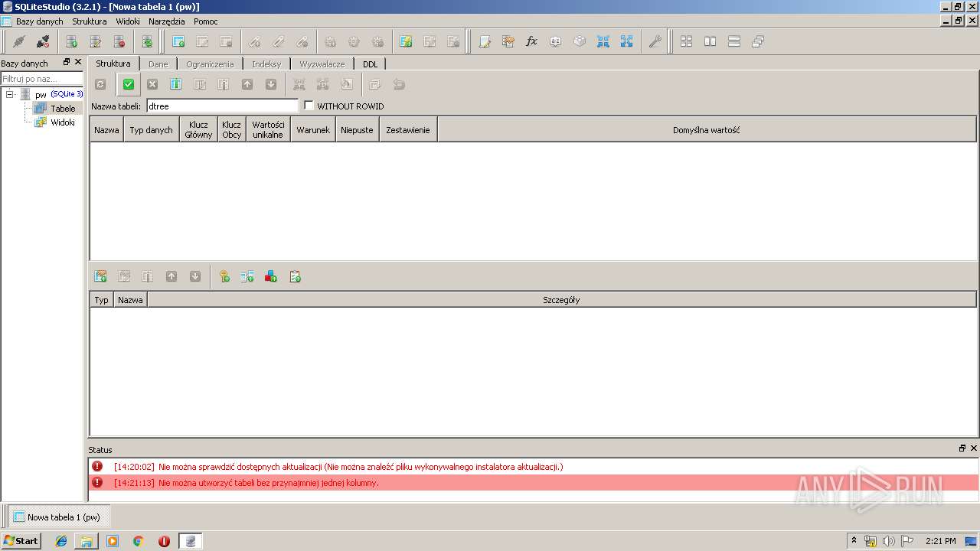Undock the Status panel
Image resolution: width=980 pixels, height=551 pixels.
pyautogui.click(x=962, y=448)
